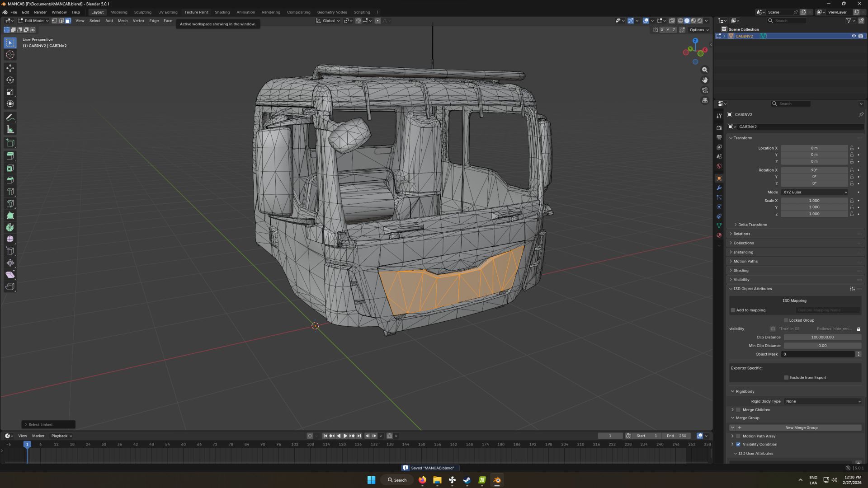This screenshot has width=868, height=488.
Task: Click the Clip Distance value field
Action: point(822,337)
